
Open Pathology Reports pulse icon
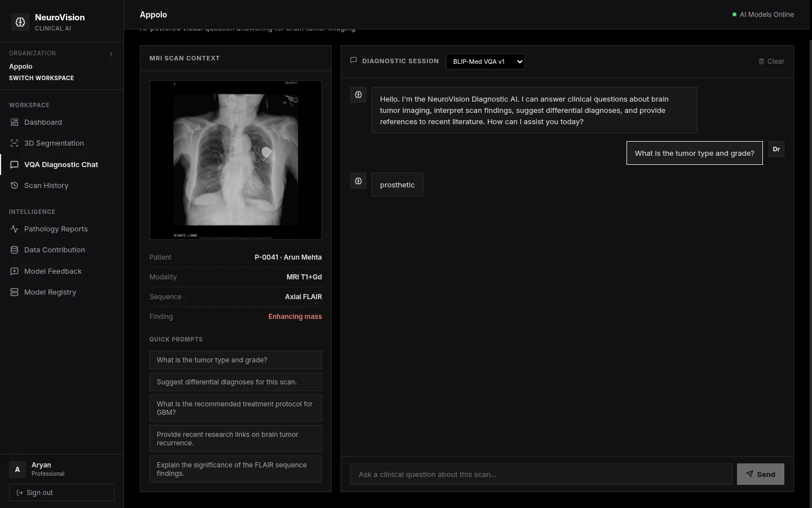[x=14, y=229]
